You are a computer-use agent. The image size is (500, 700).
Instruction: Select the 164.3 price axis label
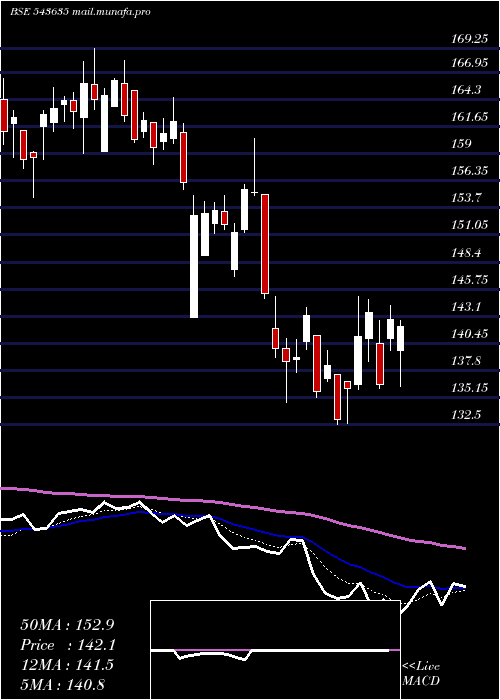(x=467, y=90)
